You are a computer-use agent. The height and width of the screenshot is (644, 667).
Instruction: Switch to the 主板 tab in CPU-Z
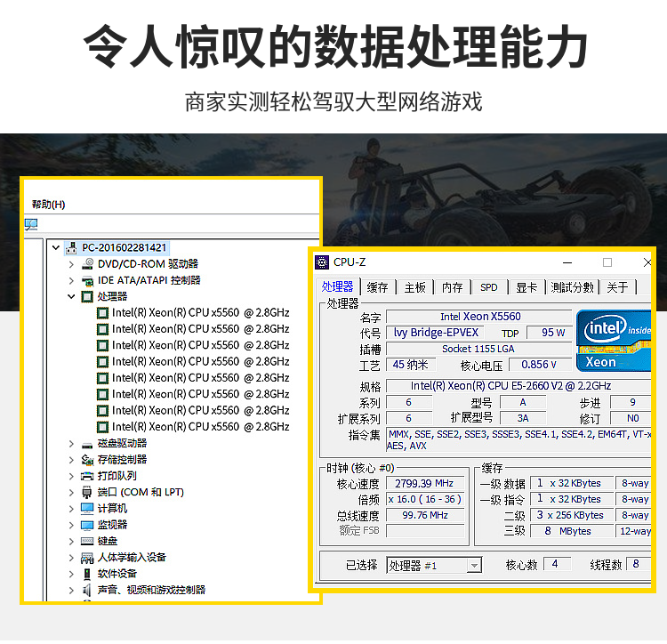(414, 287)
